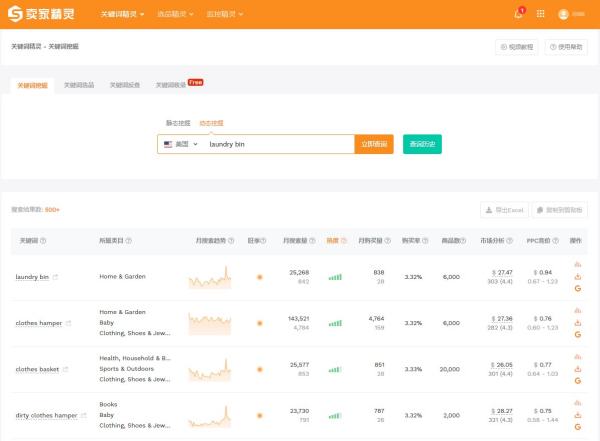Switch to the 关键词选品 tab
The image size is (600, 441).
[x=79, y=86]
